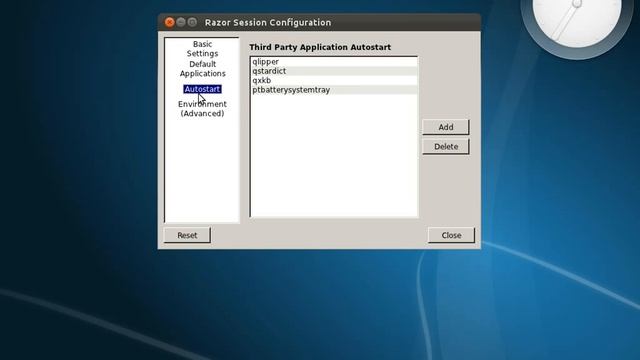Screen dimensions: 640x360
Task: Click the Add button
Action: [446, 127]
